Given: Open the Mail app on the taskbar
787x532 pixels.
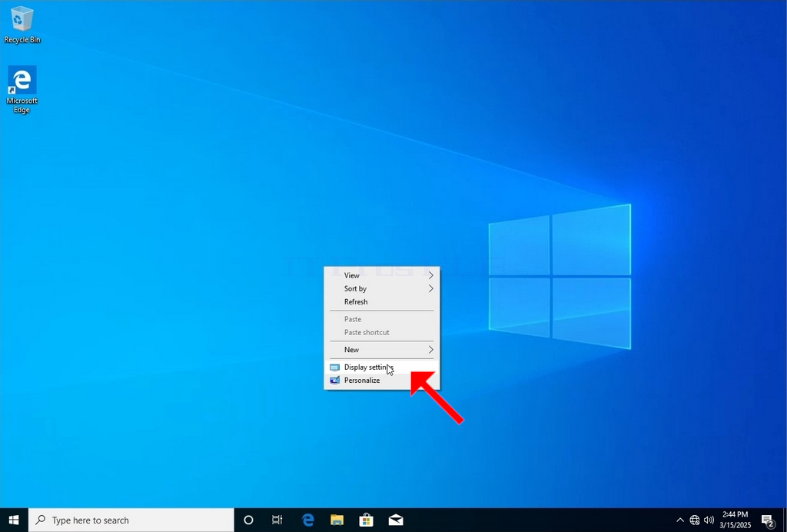Looking at the screenshot, I should tap(396, 520).
